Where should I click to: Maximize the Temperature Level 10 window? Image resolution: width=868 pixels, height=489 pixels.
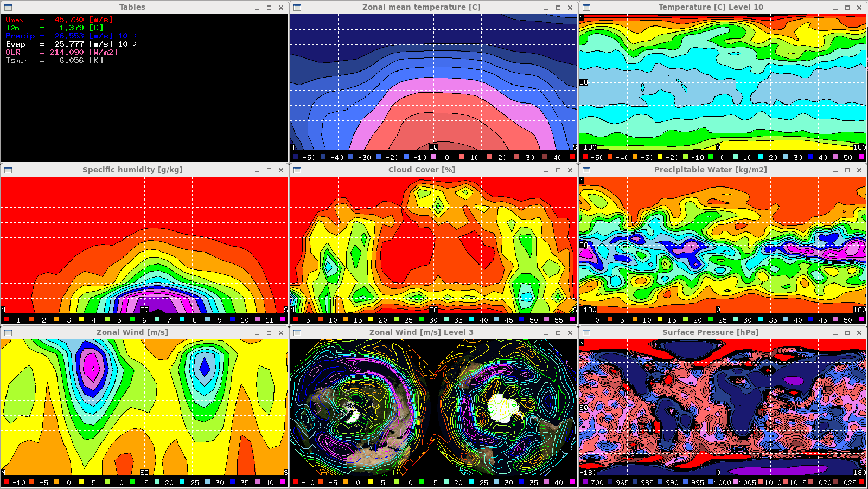click(x=847, y=8)
